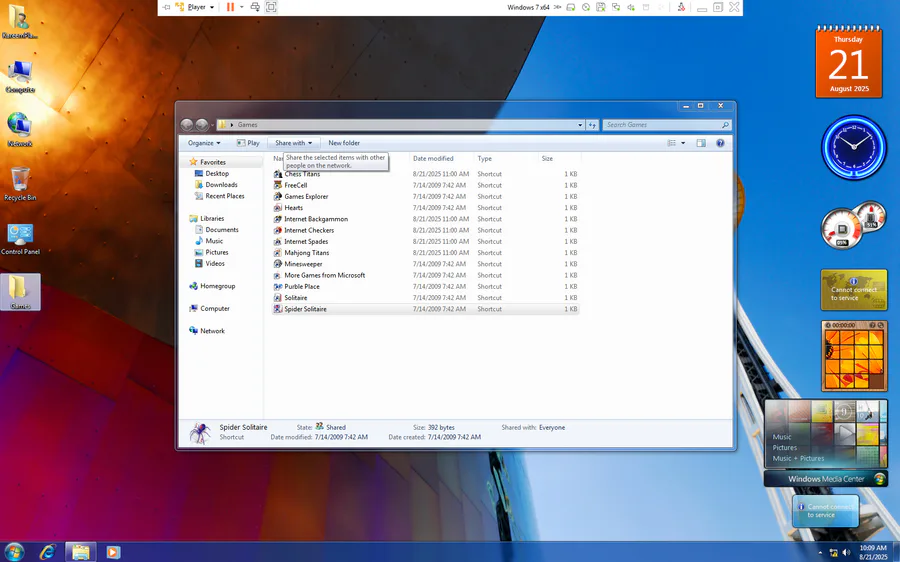The width and height of the screenshot is (900, 562).
Task: Select the Games folder on desktop
Action: [20, 292]
